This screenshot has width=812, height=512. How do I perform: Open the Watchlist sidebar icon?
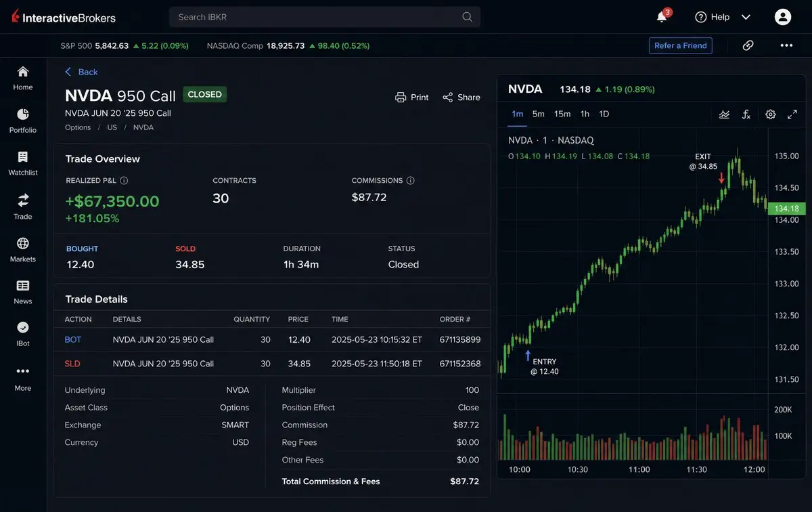(23, 157)
